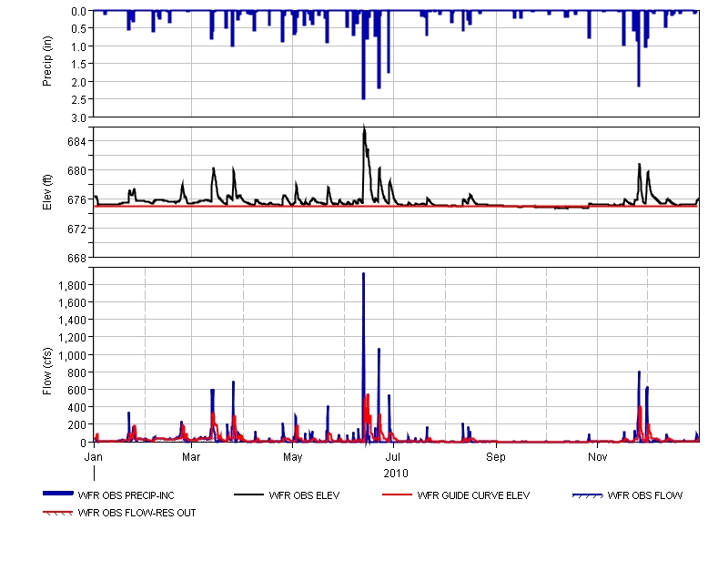
Task: Select the red GUIDE CURVE legend line sample
Action: click(x=397, y=495)
